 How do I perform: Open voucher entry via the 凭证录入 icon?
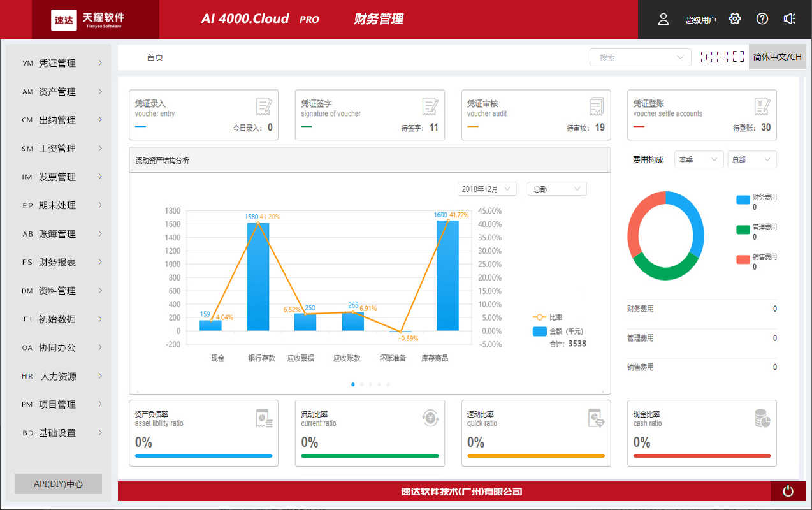264,106
